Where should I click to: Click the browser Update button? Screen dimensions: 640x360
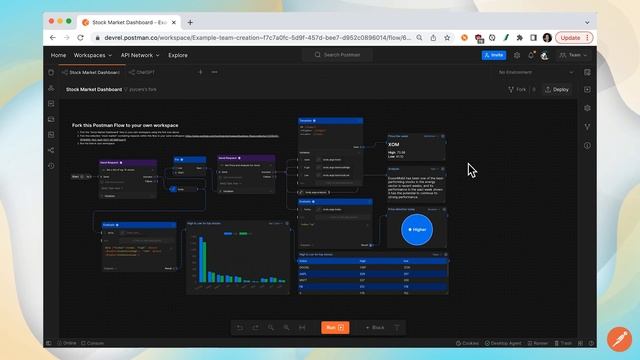pyautogui.click(x=574, y=38)
